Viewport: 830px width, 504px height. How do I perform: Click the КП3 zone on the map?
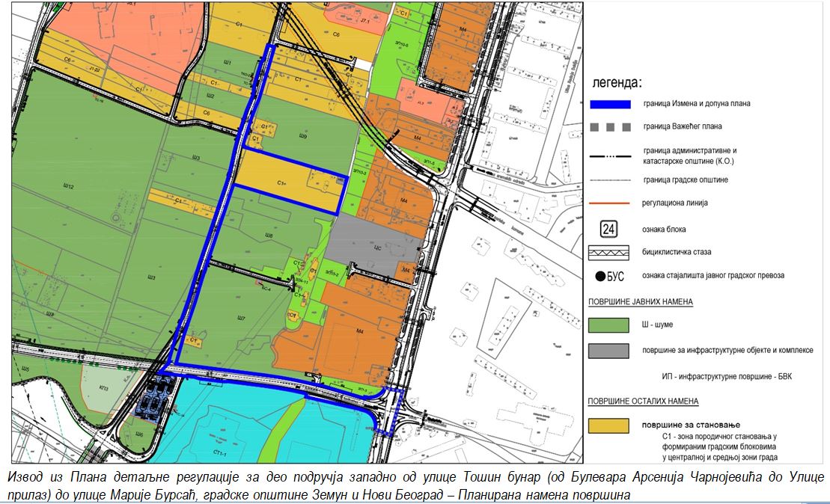(103, 388)
